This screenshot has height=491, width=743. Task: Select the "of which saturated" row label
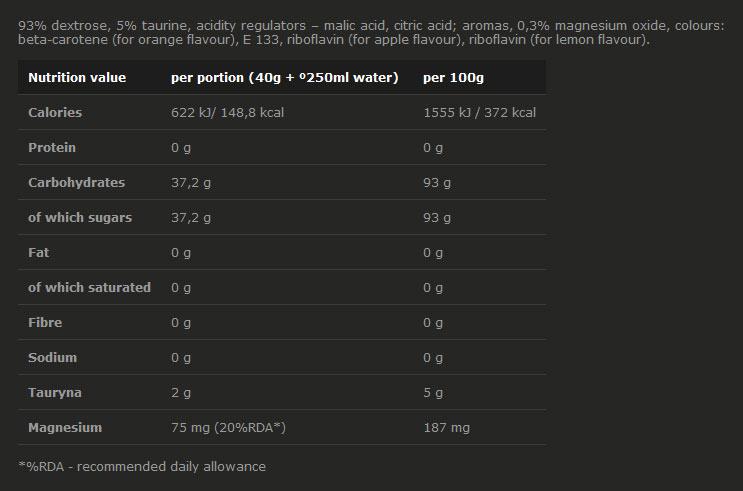[89, 287]
